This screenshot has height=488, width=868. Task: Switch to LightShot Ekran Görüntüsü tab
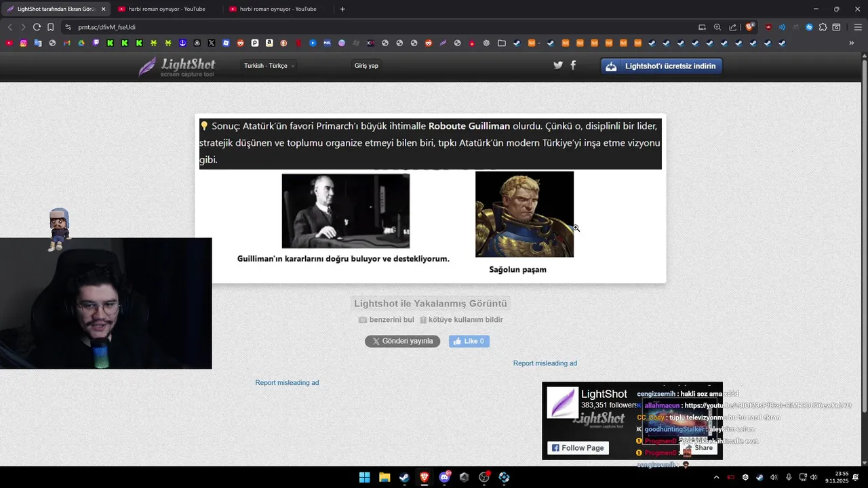point(55,9)
